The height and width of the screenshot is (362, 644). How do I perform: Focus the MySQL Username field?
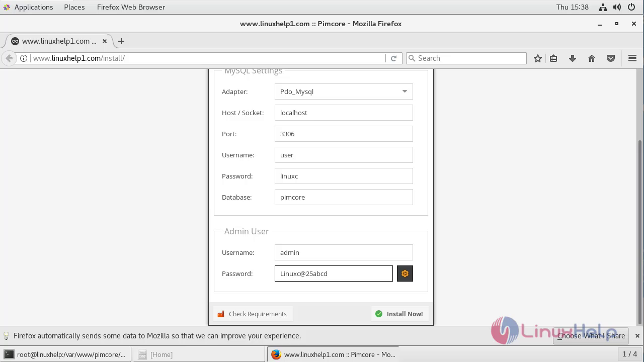tap(344, 155)
